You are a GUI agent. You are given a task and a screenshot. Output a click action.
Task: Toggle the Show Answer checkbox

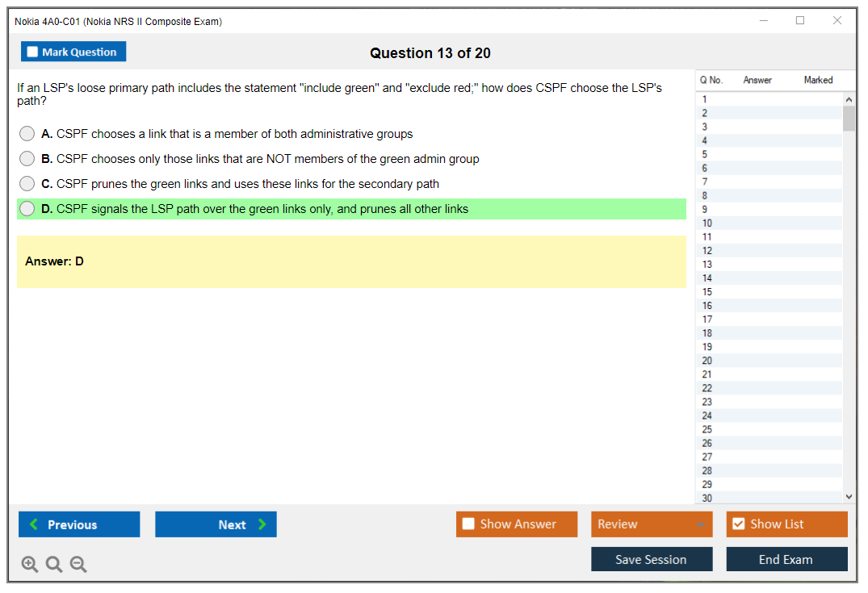click(x=468, y=524)
